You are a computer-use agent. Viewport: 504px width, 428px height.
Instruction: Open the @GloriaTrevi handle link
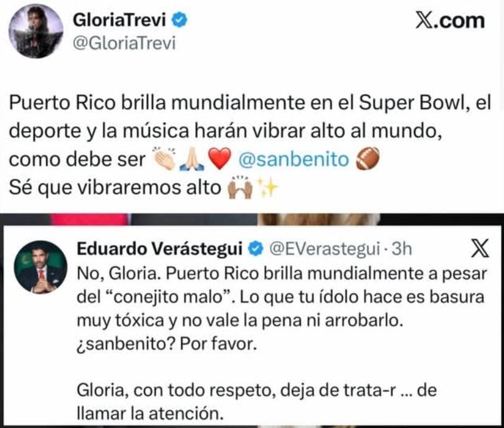point(124,43)
